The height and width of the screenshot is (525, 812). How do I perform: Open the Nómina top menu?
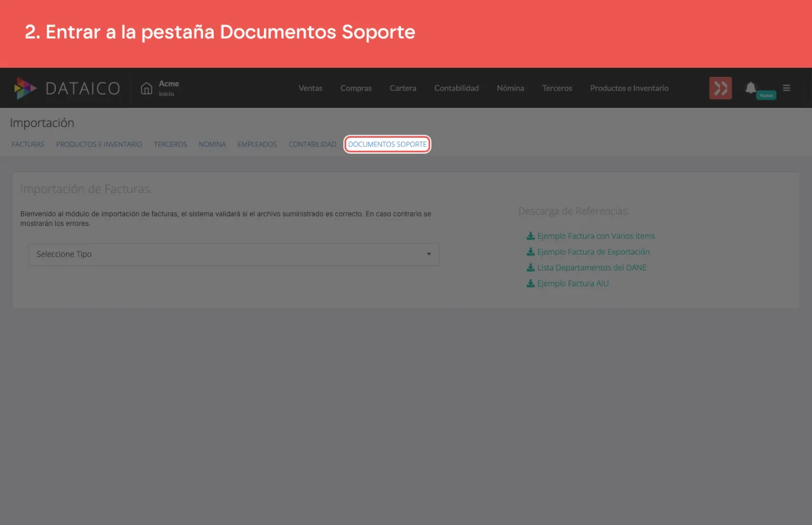pyautogui.click(x=511, y=88)
